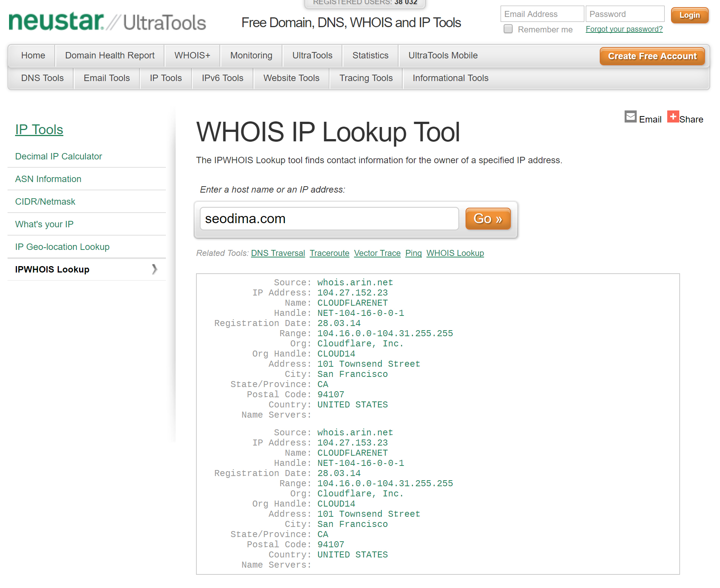Open CIDR/Netmask in sidebar
The image size is (720, 588).
(x=45, y=202)
